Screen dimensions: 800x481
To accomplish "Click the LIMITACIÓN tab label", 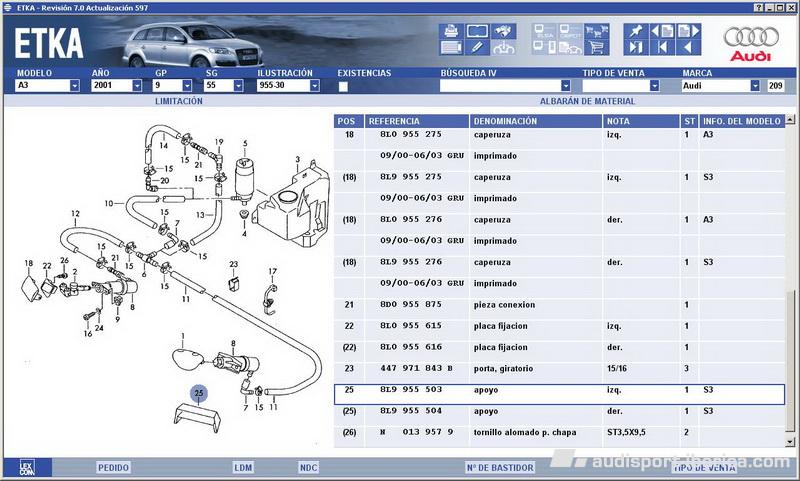I will click(179, 102).
